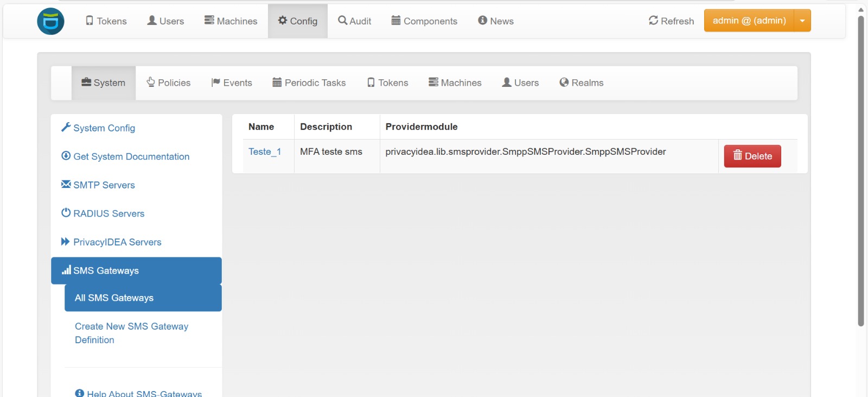Click the info icon beside Help About SMS-Gateways
868x397 pixels.
(x=80, y=393)
